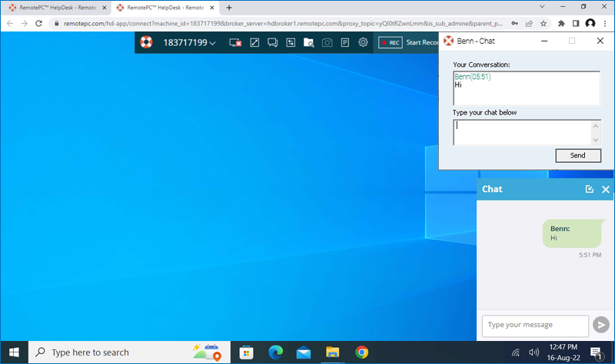This screenshot has width=615, height=364.
Task: Toggle full-screen view icon in session toolbar
Action: (x=254, y=43)
